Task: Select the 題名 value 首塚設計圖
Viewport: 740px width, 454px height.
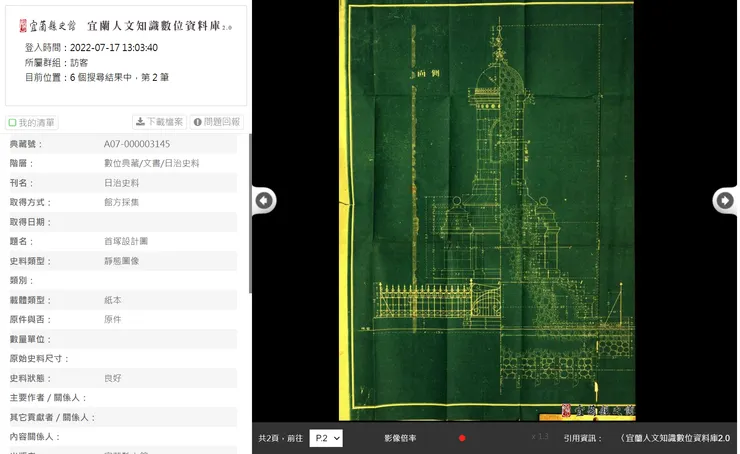Action: 126,241
